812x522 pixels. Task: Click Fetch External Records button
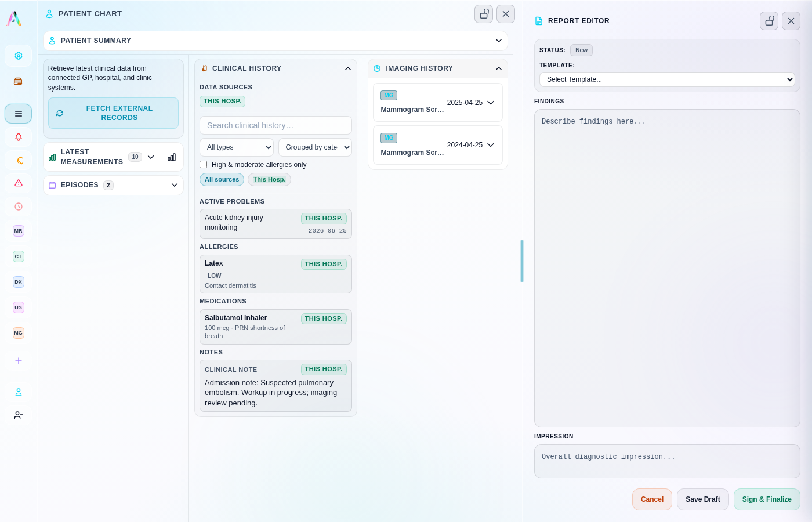[x=113, y=113]
